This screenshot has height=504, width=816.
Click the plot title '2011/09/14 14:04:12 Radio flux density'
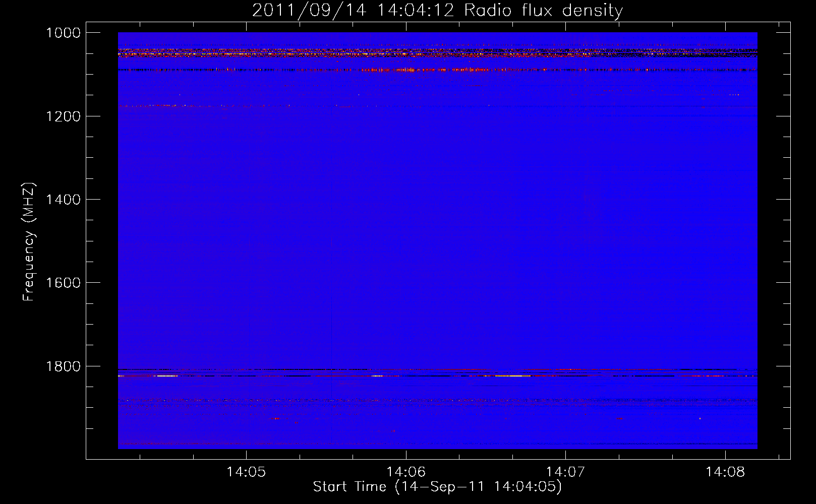(438, 11)
